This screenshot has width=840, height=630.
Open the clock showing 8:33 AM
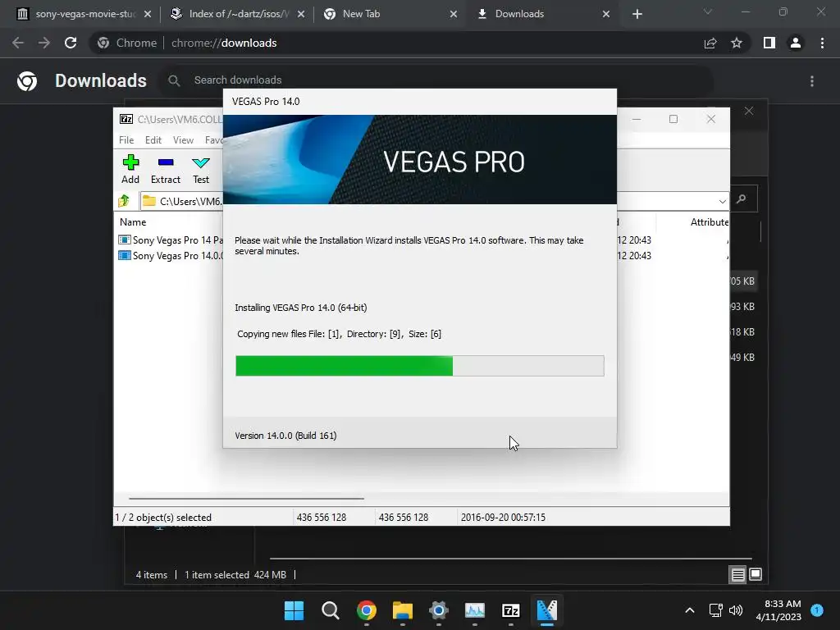(x=778, y=610)
